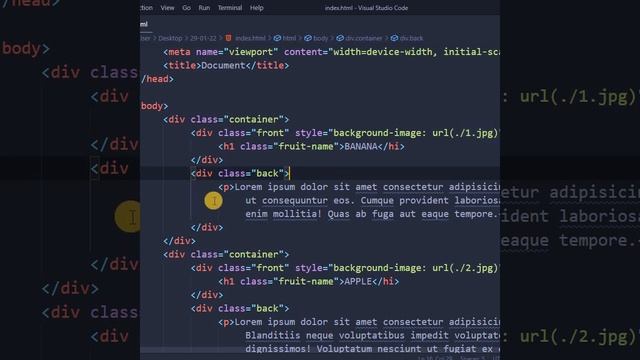Click the line "dignissimos! Voluptatum nesciunt"
The width and height of the screenshot is (640, 360).
click(372, 349)
